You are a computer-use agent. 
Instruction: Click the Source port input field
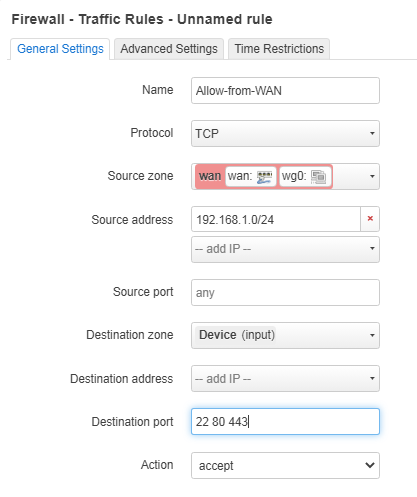point(285,292)
